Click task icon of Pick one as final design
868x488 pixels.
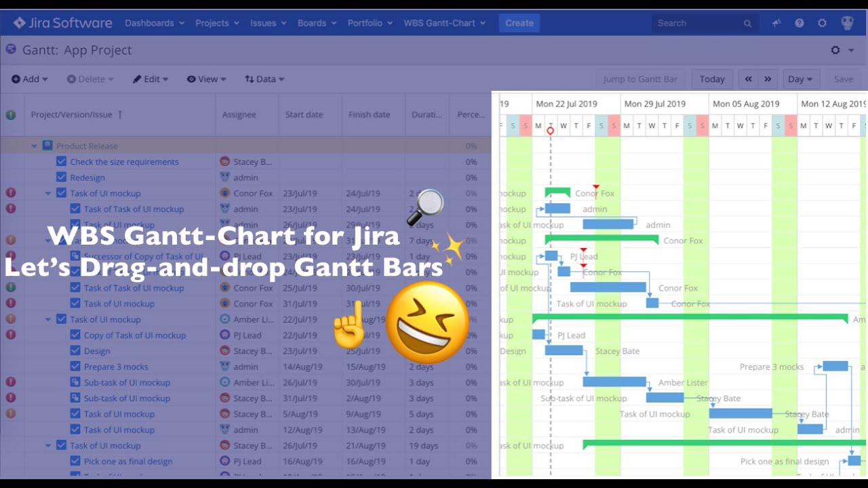(75, 461)
